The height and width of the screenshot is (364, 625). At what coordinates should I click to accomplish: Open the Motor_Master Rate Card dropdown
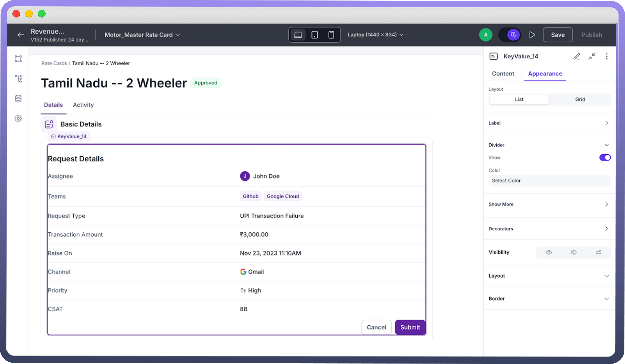coord(142,35)
